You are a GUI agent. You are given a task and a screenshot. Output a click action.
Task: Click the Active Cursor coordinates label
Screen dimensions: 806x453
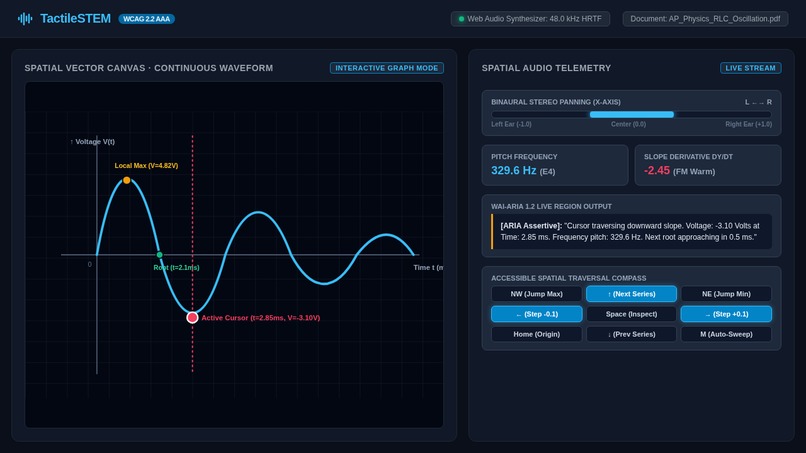(x=261, y=318)
